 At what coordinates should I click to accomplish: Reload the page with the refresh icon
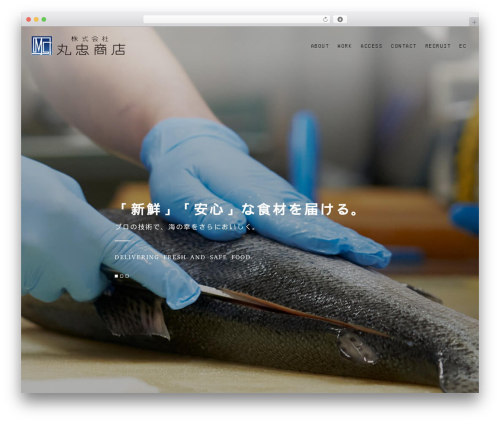325,20
